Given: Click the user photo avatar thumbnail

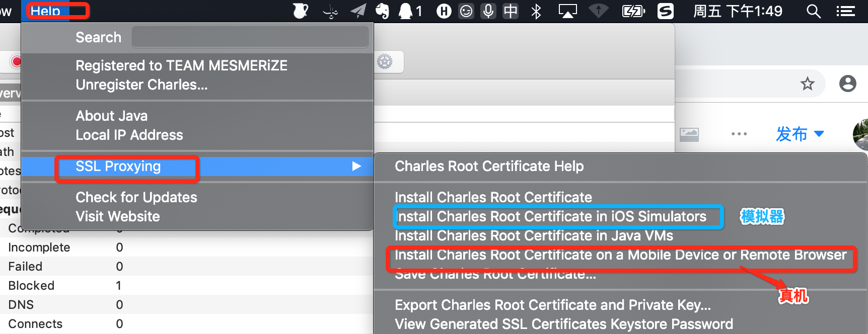Looking at the screenshot, I should click(x=860, y=135).
